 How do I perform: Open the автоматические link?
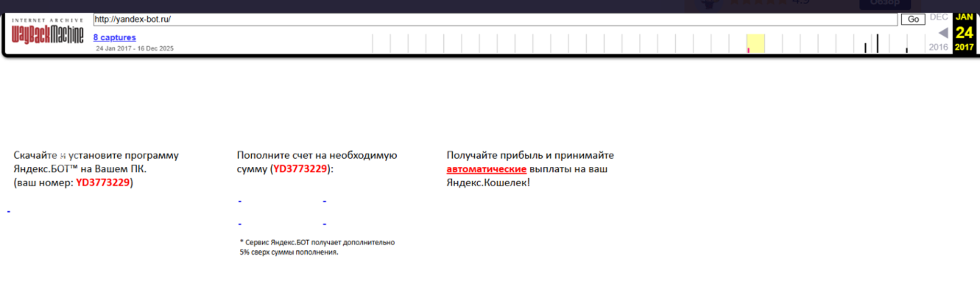486,169
